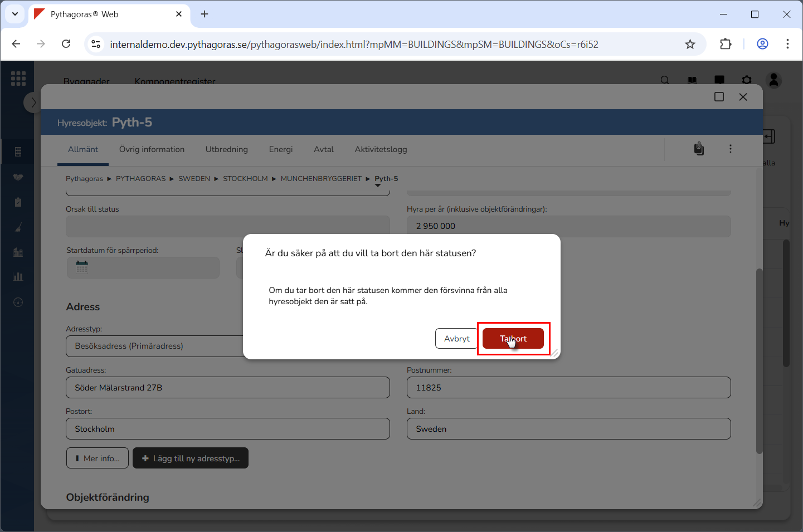Expand the Pyth-5 breadcrumb dropdown
803x532 pixels.
378,186
